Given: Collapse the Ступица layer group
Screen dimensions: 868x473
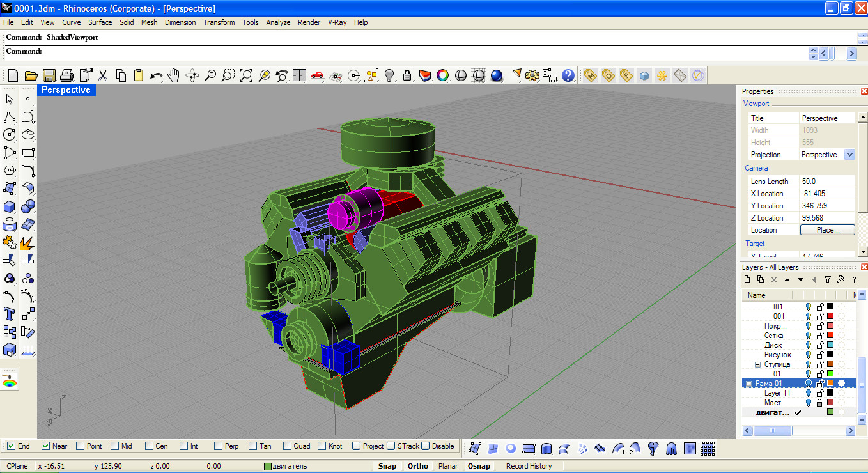Looking at the screenshot, I should click(x=757, y=364).
